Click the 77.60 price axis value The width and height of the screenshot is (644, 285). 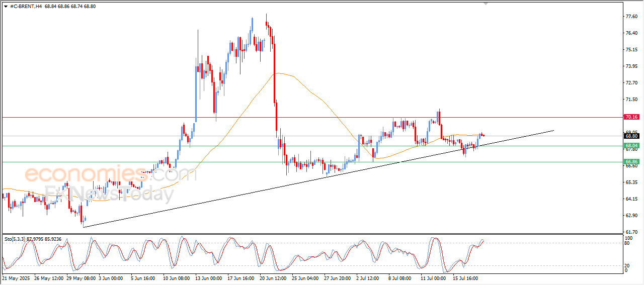pos(631,17)
